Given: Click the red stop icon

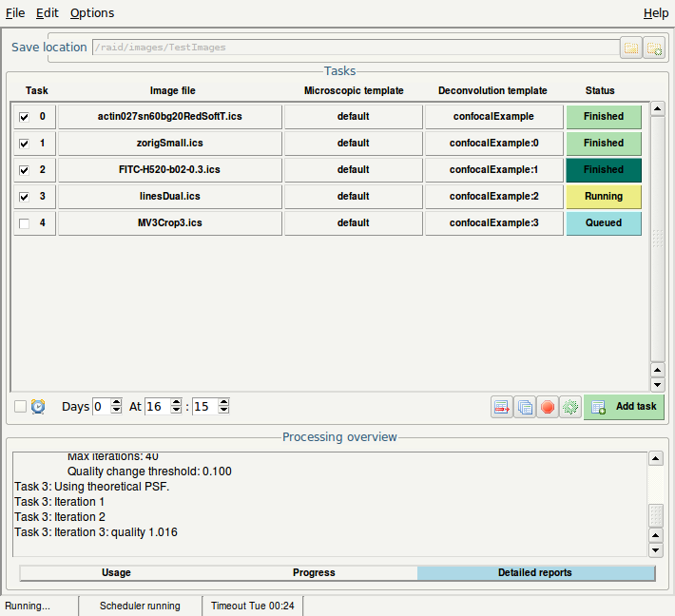Looking at the screenshot, I should 548,407.
